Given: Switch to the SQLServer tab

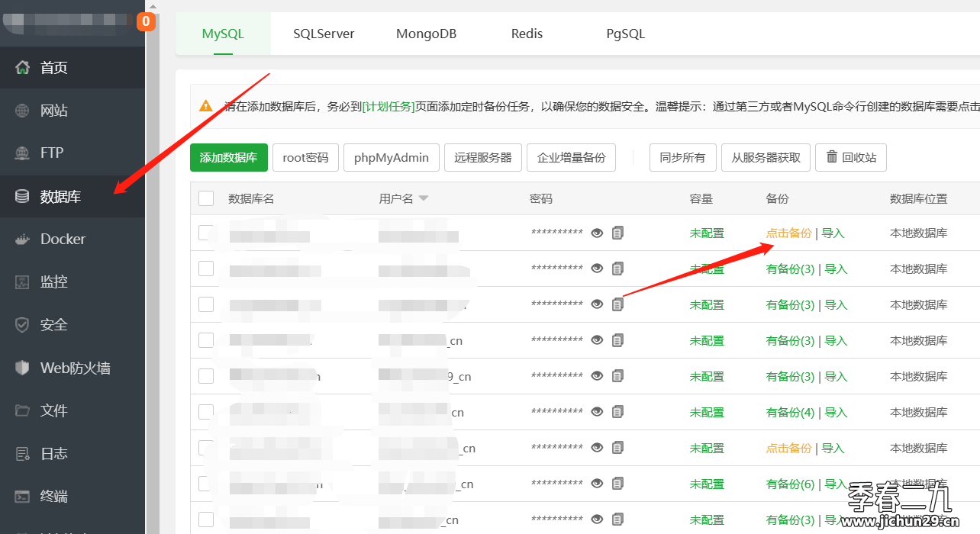Looking at the screenshot, I should click(324, 34).
